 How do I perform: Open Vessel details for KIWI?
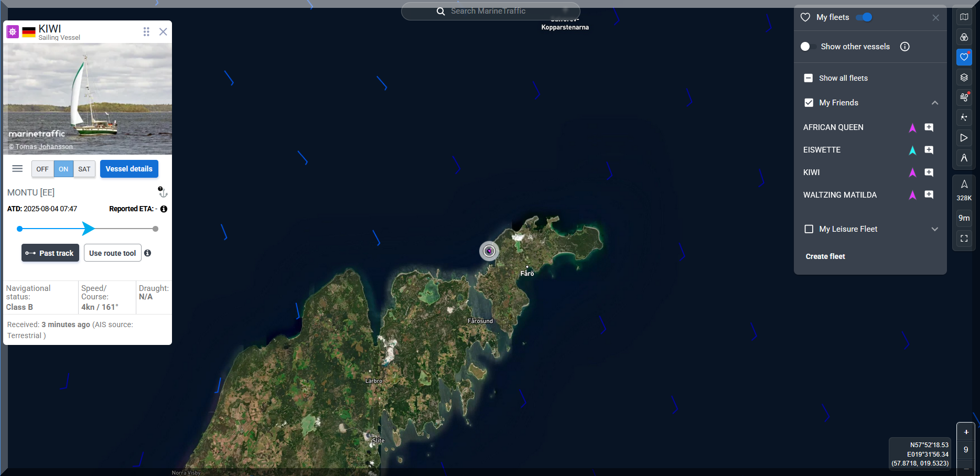(x=129, y=169)
